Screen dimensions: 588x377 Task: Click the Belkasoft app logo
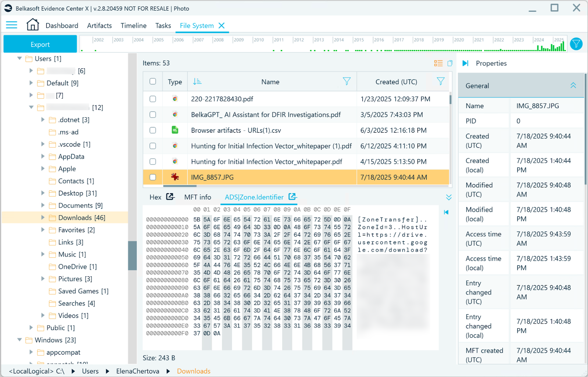(x=8, y=8)
